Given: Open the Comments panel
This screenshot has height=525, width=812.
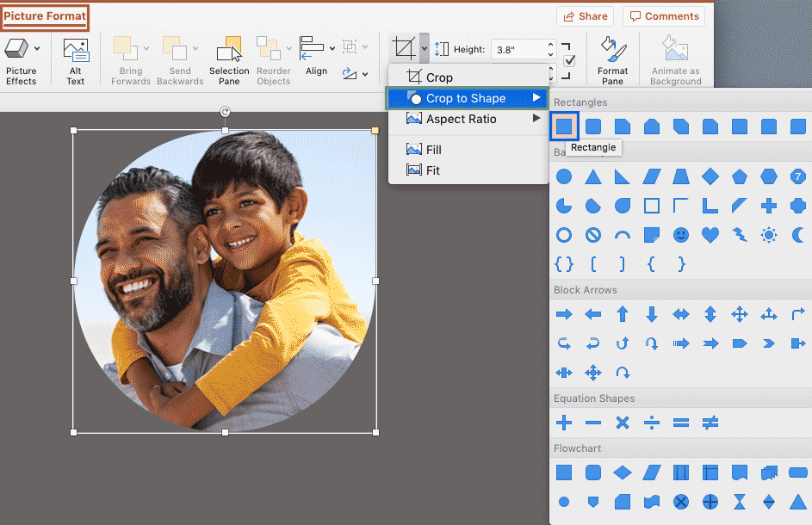Looking at the screenshot, I should (664, 15).
